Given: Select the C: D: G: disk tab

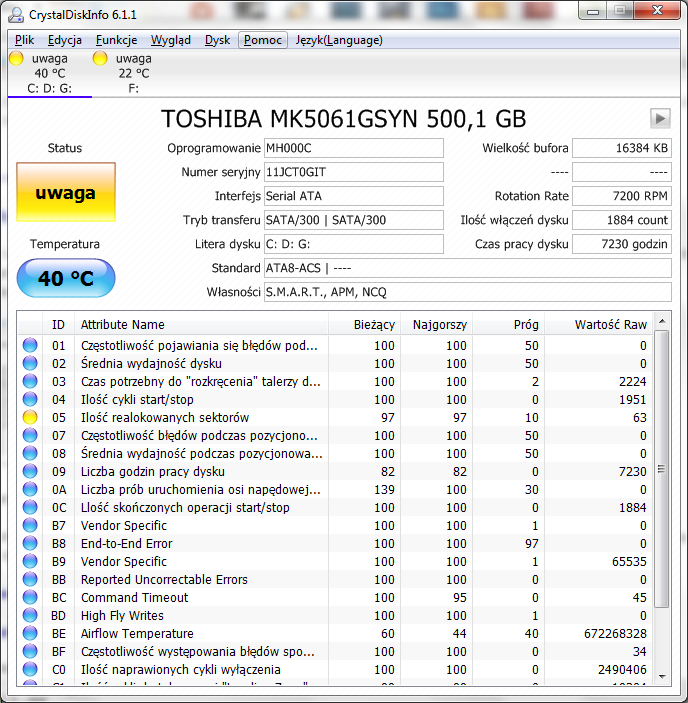Looking at the screenshot, I should point(49,73).
